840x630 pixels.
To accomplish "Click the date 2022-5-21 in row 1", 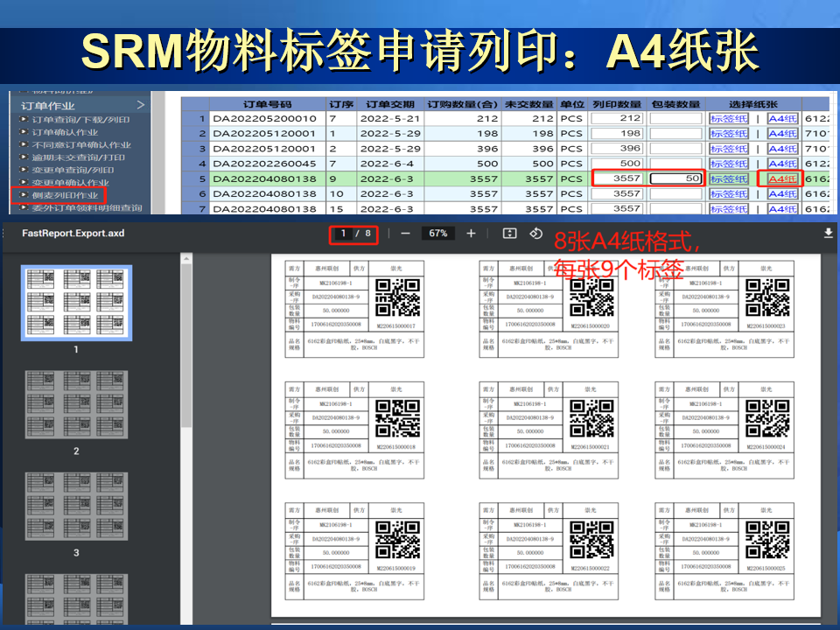I will tap(390, 118).
